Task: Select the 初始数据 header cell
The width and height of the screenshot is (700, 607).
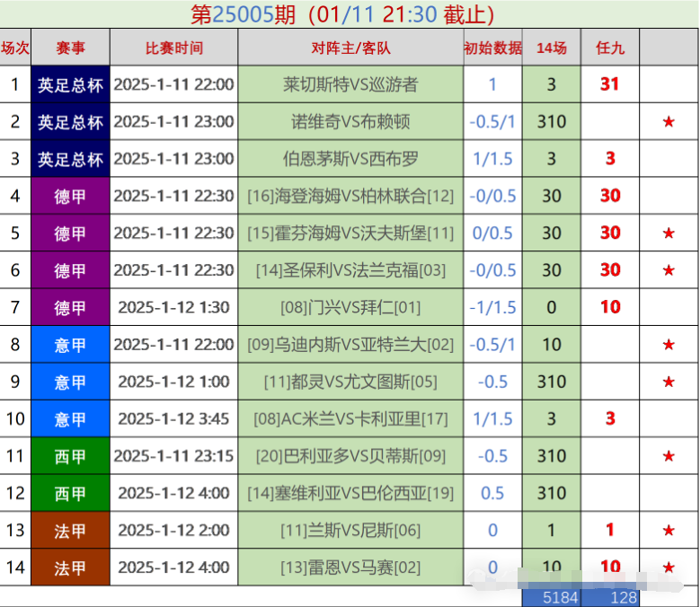Action: [492, 48]
